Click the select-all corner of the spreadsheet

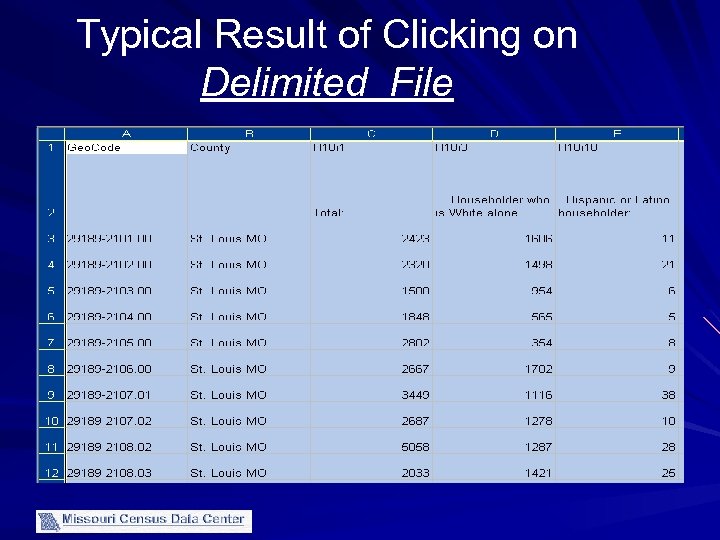coord(51,134)
